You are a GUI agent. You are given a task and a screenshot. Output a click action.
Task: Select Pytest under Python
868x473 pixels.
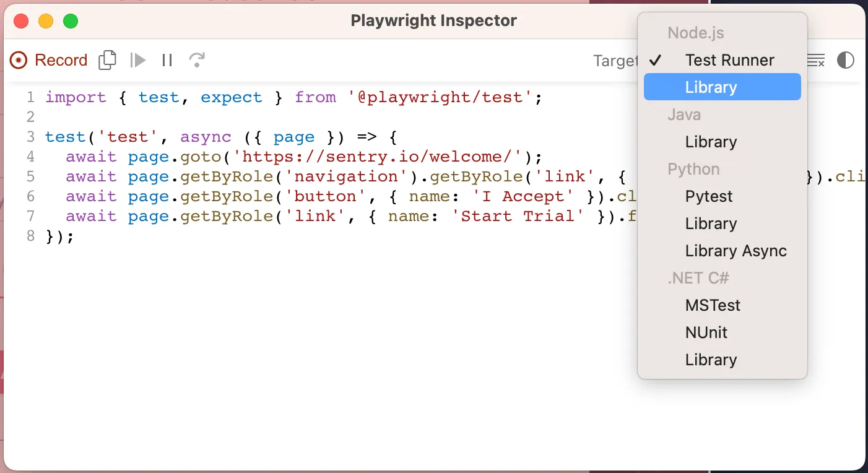708,196
